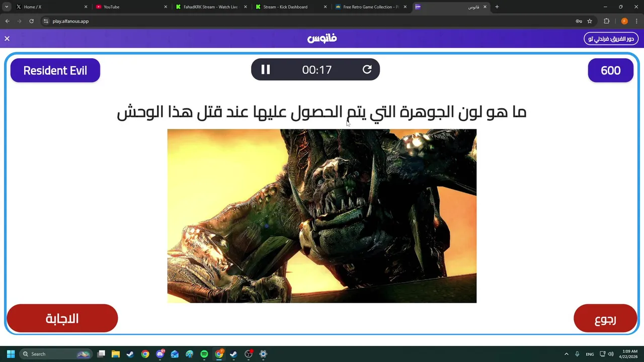Open Task View in the taskbar
This screenshot has height=362, width=644.
point(101,354)
